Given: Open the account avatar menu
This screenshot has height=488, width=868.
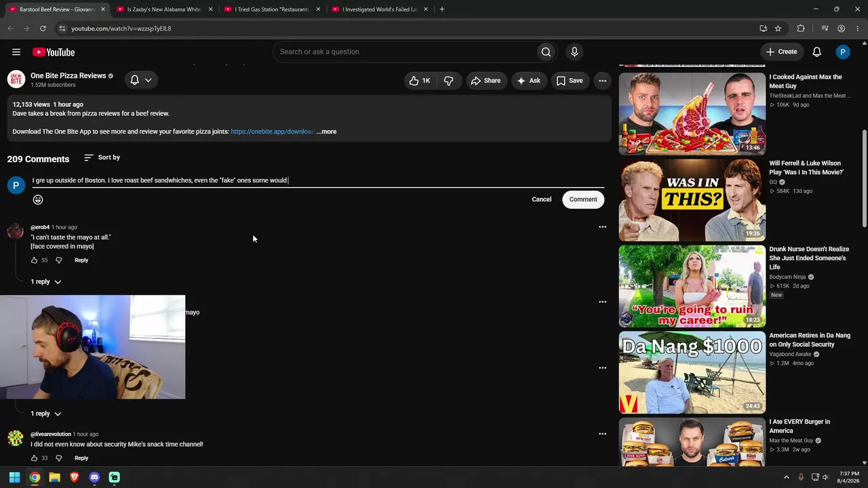Looking at the screenshot, I should point(843,52).
